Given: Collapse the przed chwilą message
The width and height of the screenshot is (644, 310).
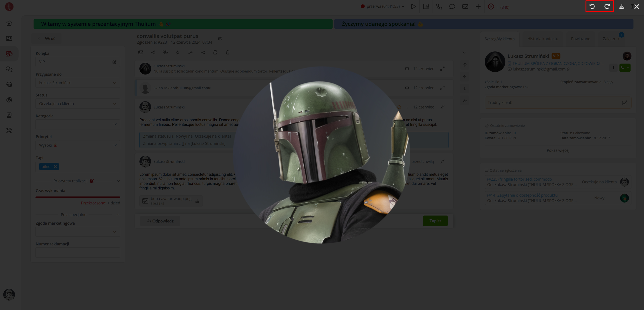Looking at the screenshot, I should [442, 162].
